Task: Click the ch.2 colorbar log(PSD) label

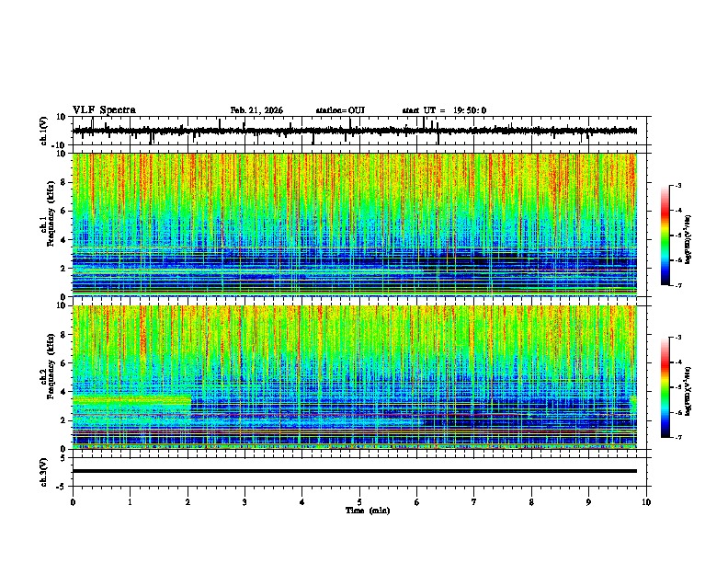Action: pyautogui.click(x=688, y=391)
